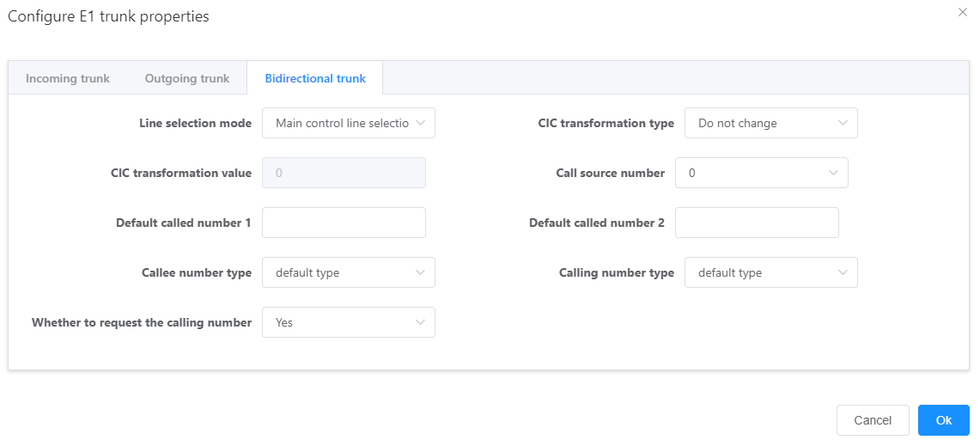Open the Callee number type dropdown
The height and width of the screenshot is (440, 980).
[x=348, y=273]
